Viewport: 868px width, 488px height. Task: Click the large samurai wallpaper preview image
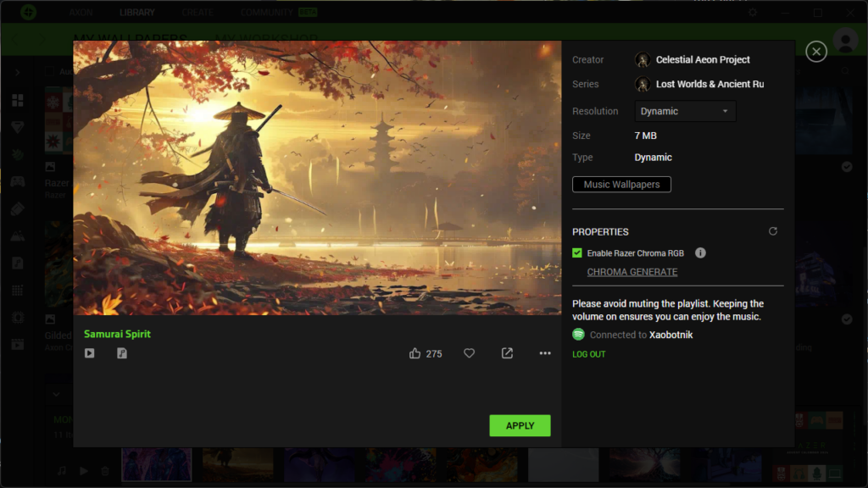[317, 178]
